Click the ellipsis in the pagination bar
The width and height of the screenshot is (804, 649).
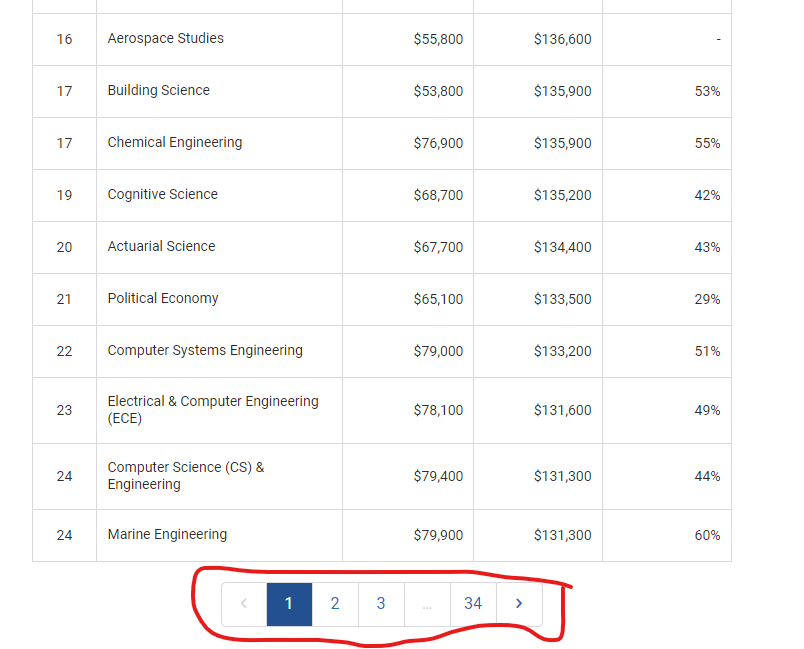427,604
